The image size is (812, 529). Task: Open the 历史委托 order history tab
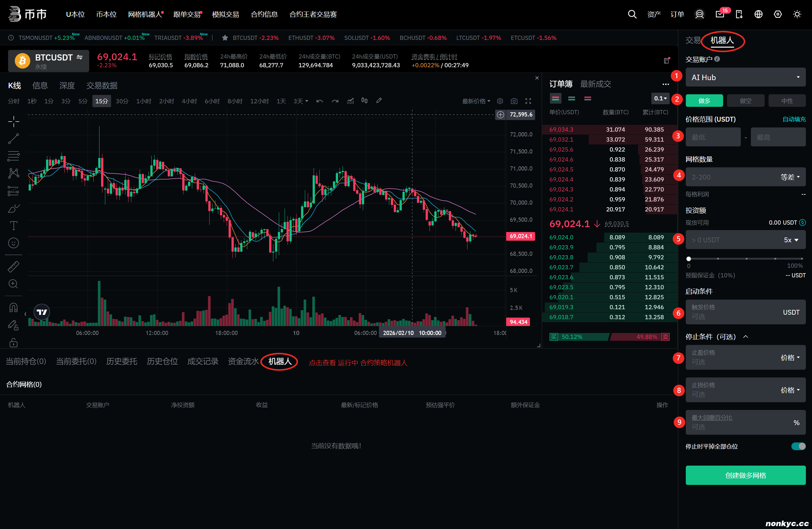[121, 361]
